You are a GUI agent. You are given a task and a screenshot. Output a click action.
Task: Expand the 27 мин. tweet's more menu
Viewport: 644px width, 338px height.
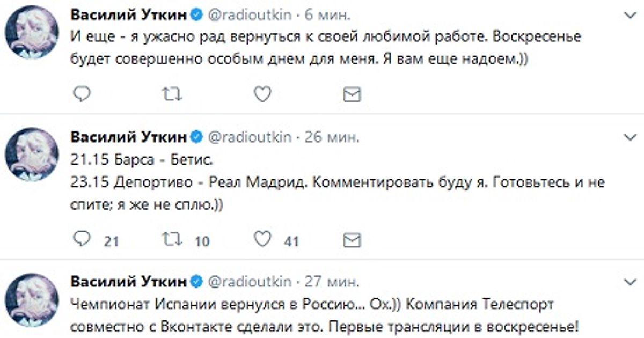click(628, 282)
